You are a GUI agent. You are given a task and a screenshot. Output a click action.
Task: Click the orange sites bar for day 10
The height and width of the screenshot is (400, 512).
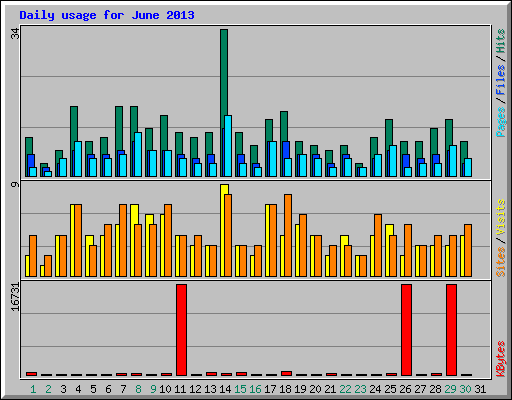[x=168, y=240]
